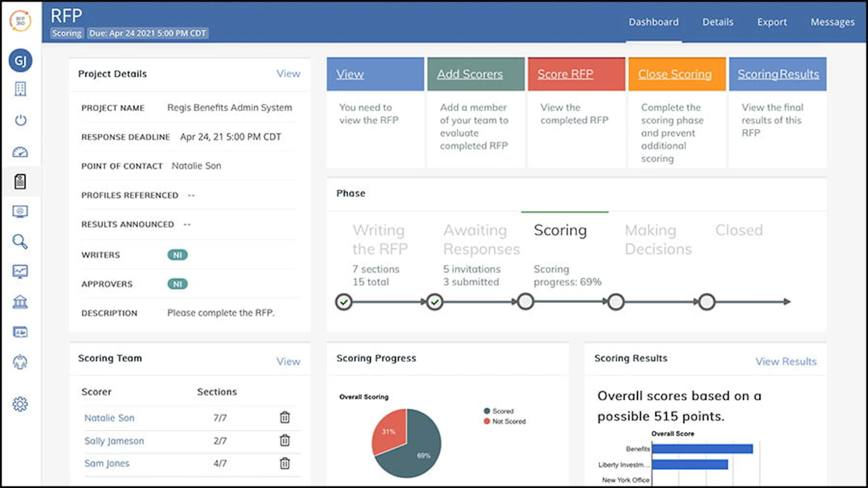This screenshot has height=488, width=868.
Task: Click the APPROVERS NI badge
Action: click(178, 284)
